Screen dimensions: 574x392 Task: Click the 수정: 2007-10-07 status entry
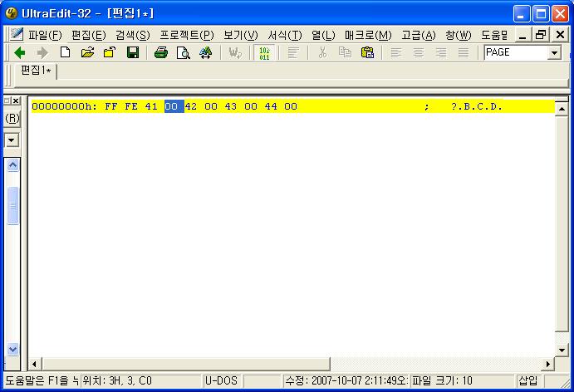coord(346,380)
